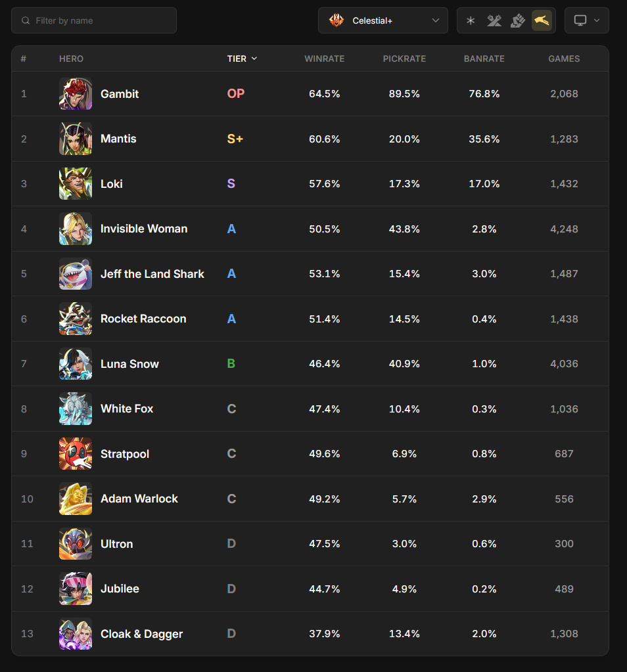The image size is (627, 672).
Task: Open Jeff the Land Shark portrait
Action: [76, 273]
